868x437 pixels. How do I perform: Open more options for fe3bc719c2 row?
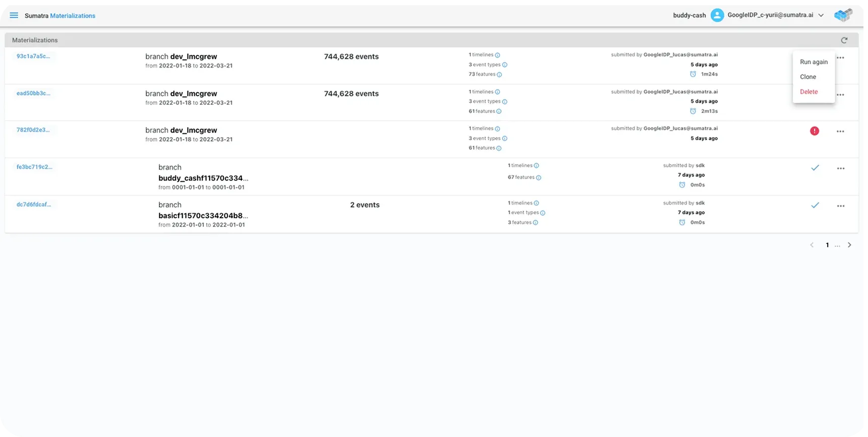click(x=840, y=169)
